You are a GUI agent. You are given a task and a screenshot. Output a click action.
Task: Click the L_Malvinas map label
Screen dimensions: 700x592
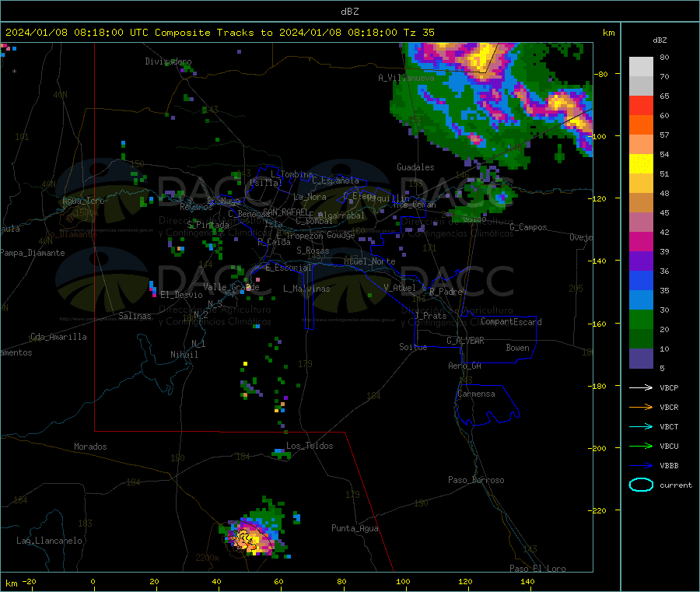pos(306,289)
